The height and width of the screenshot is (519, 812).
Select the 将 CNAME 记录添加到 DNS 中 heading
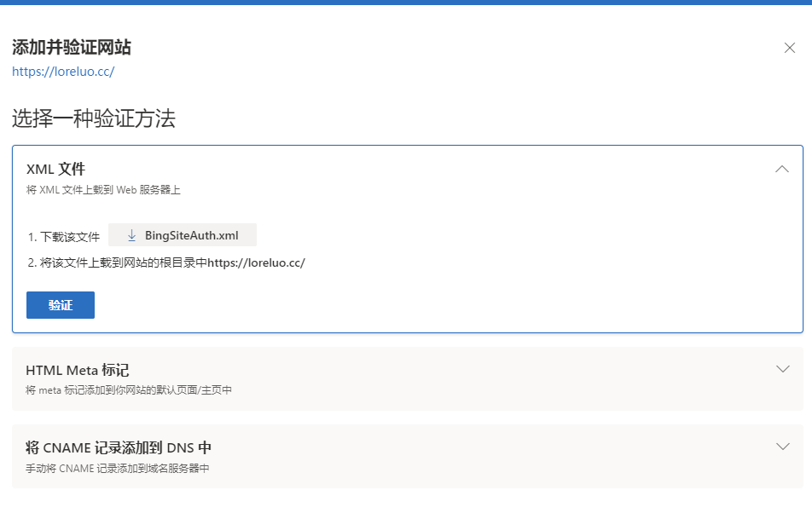coord(118,447)
